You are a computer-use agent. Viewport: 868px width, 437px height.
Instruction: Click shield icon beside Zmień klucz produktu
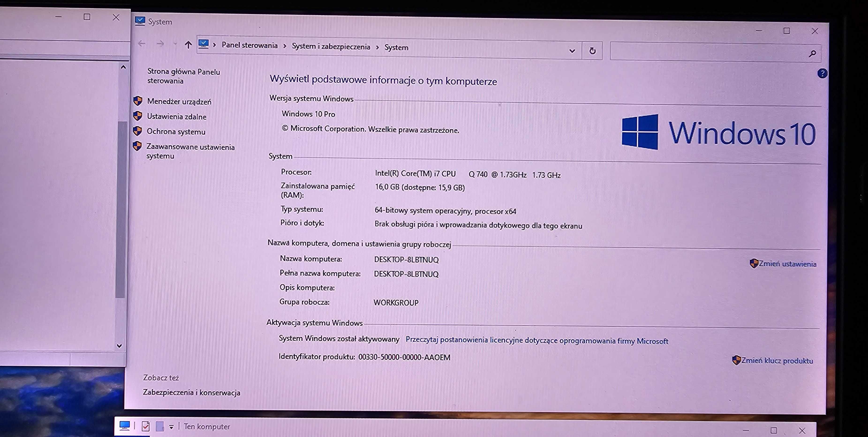point(736,360)
